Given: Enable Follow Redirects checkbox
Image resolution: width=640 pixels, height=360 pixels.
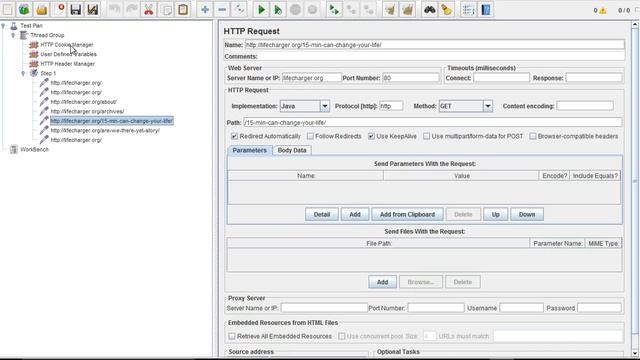Looking at the screenshot, I should tap(310, 136).
